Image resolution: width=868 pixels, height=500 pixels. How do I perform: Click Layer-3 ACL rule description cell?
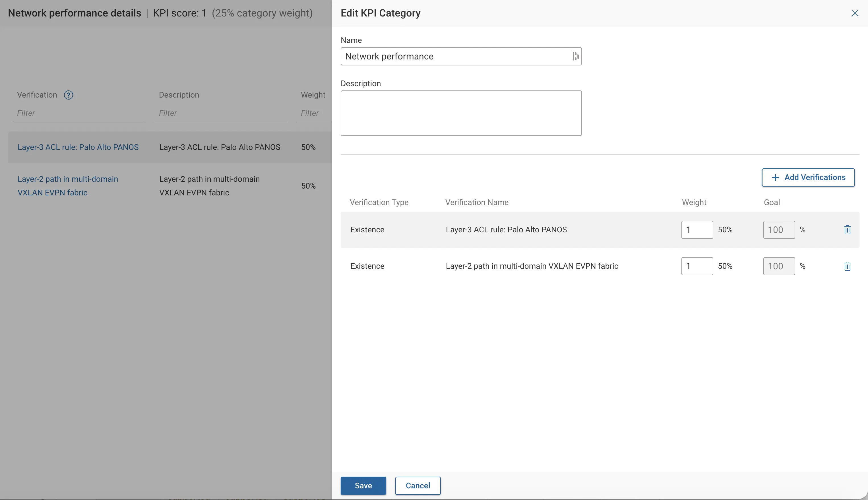click(x=220, y=147)
